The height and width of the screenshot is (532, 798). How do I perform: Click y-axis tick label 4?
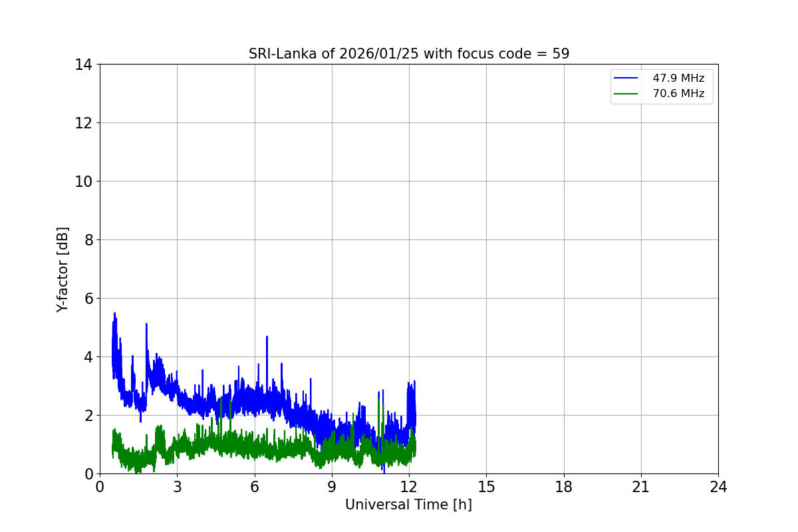pyautogui.click(x=88, y=357)
